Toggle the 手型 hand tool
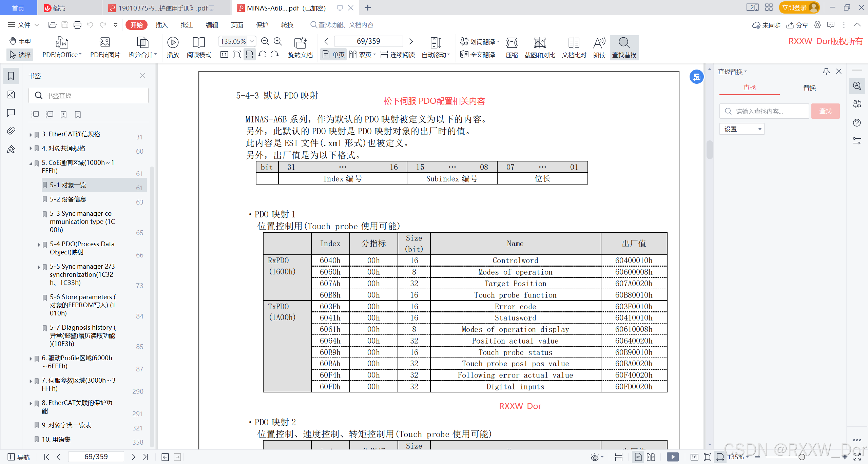The width and height of the screenshot is (868, 464). pyautogui.click(x=20, y=41)
